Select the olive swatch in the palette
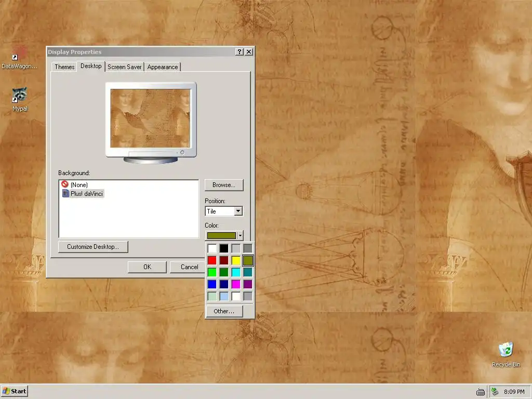 (x=248, y=260)
